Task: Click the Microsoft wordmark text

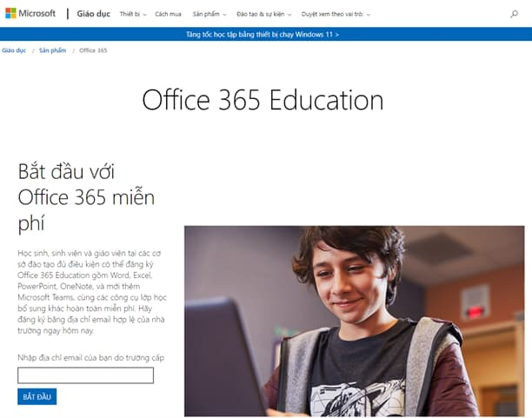Action: (x=37, y=14)
